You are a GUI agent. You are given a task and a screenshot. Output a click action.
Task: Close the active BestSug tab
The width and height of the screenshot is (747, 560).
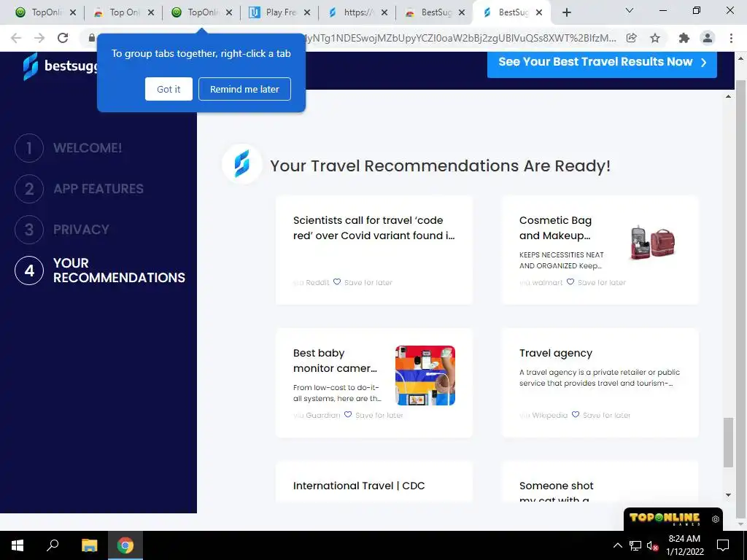539,13
